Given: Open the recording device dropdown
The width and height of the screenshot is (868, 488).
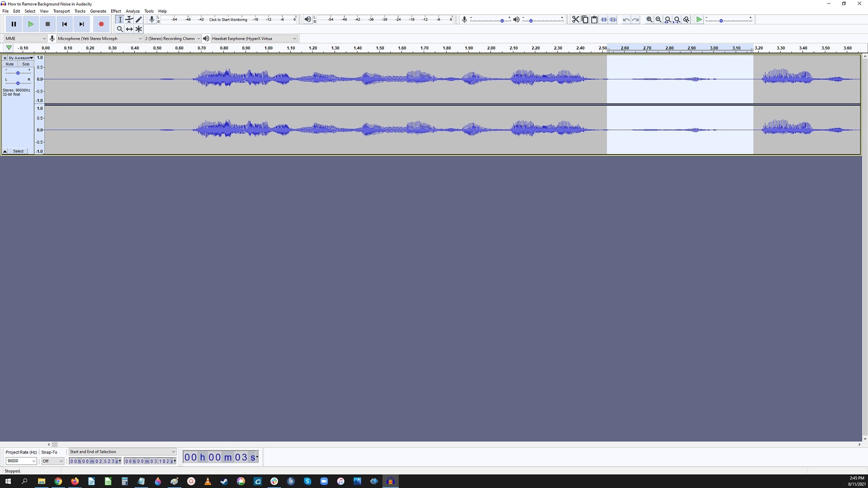Looking at the screenshot, I should [99, 38].
